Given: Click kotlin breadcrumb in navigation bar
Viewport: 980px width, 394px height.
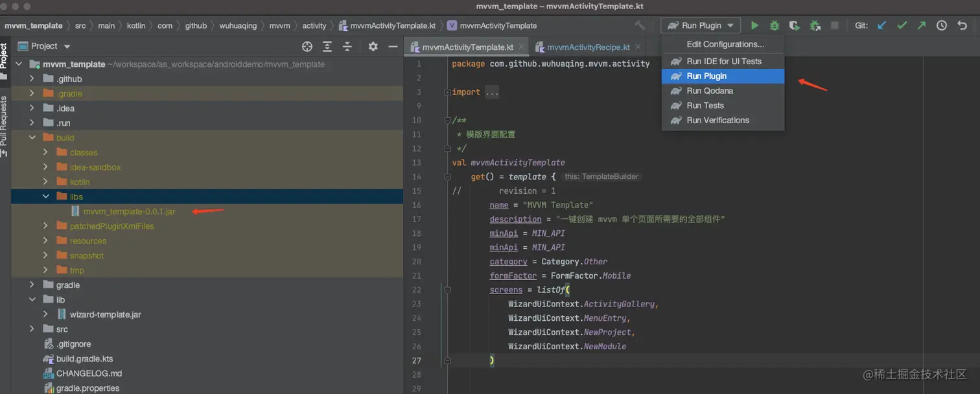Looking at the screenshot, I should tap(136, 25).
